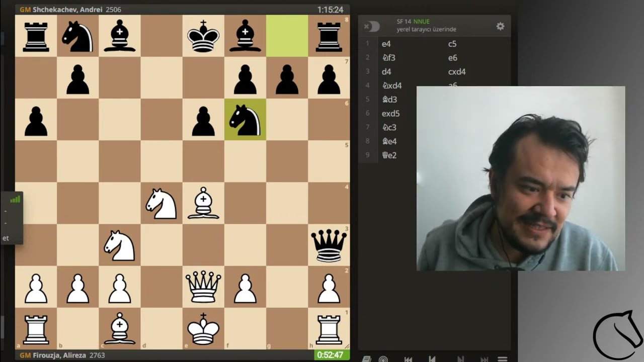Select move 2...e6 in move list
Viewport: 644px width, 362px height.
452,58
